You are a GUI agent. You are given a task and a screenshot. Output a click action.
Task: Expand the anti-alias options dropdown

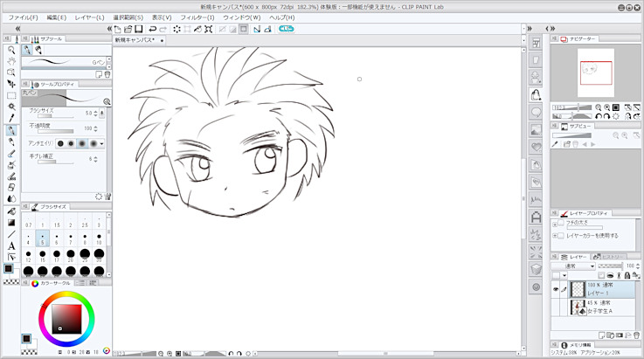102,143
